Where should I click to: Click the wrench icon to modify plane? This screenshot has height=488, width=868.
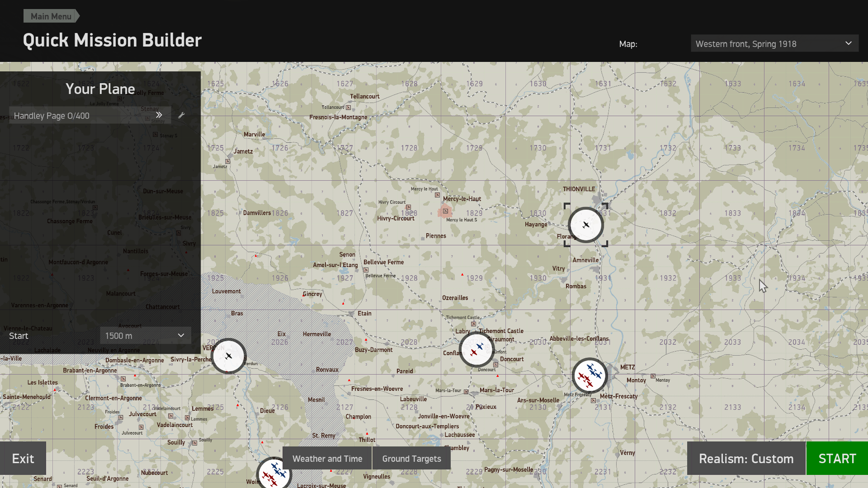coord(181,115)
